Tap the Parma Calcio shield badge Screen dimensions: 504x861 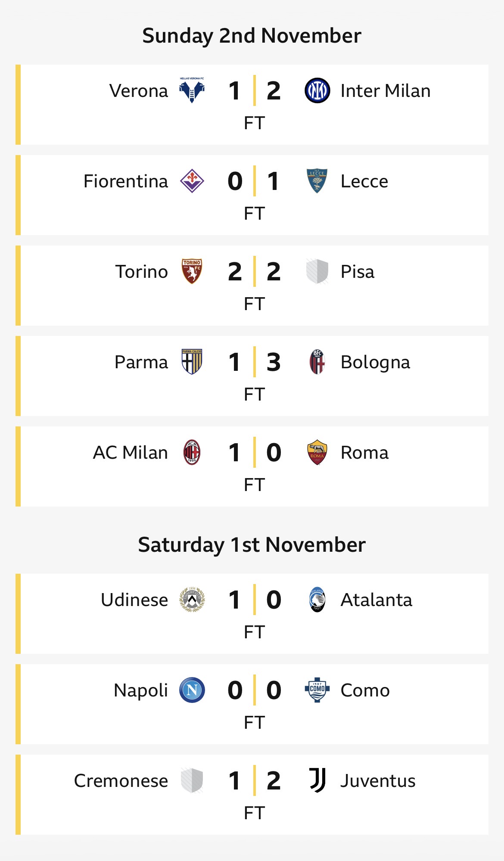tap(192, 362)
